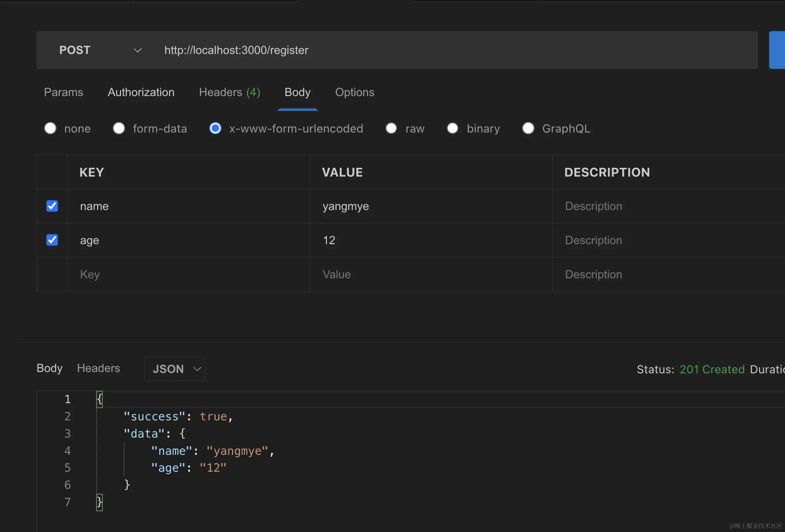Image resolution: width=785 pixels, height=532 pixels.
Task: Select the binary radio option
Action: click(452, 128)
